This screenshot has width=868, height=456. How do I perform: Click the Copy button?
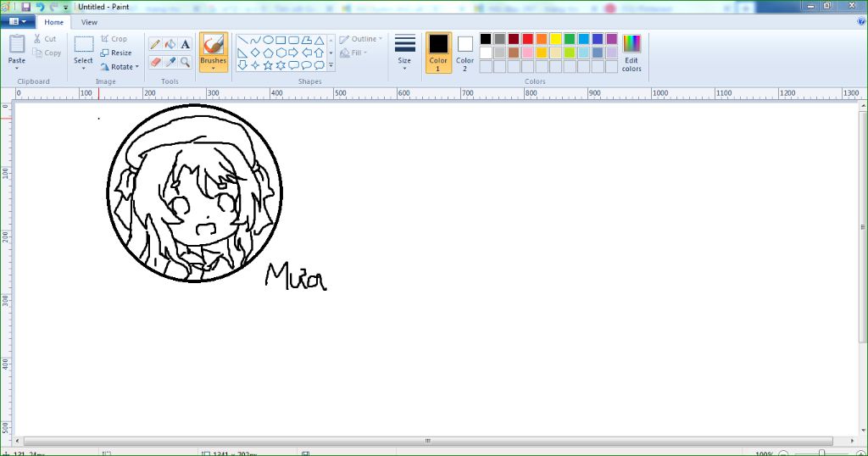(47, 53)
